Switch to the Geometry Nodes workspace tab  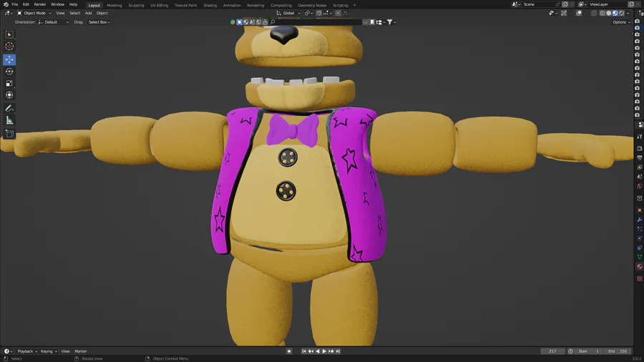[312, 5]
